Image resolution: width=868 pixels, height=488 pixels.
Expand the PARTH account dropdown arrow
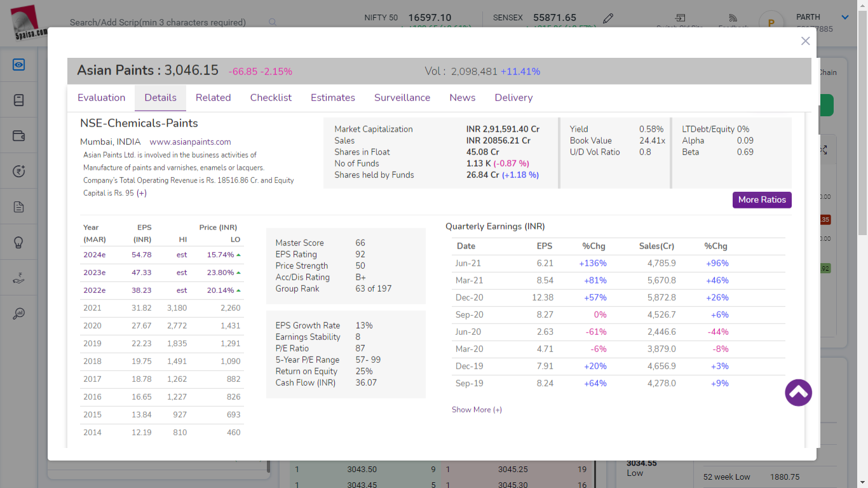point(844,17)
